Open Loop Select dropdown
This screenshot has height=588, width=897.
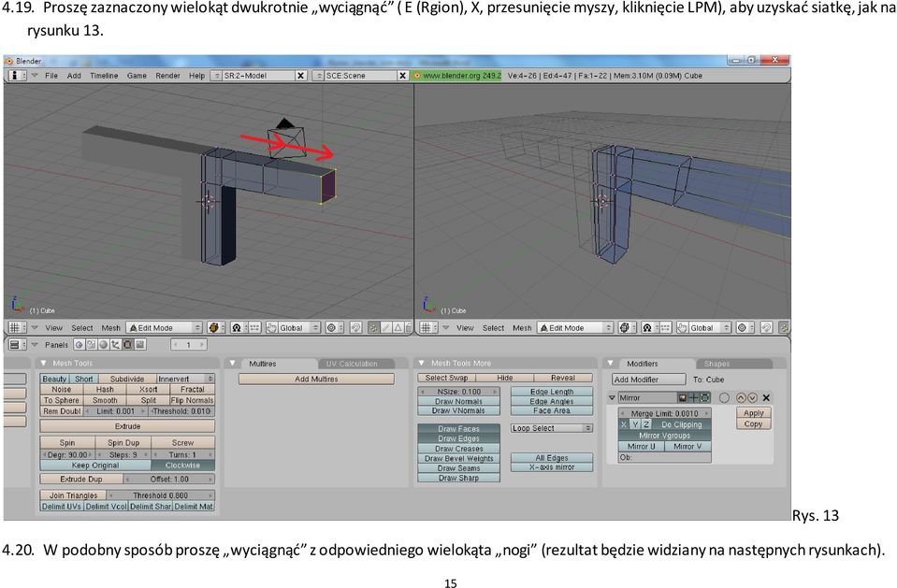click(552, 428)
